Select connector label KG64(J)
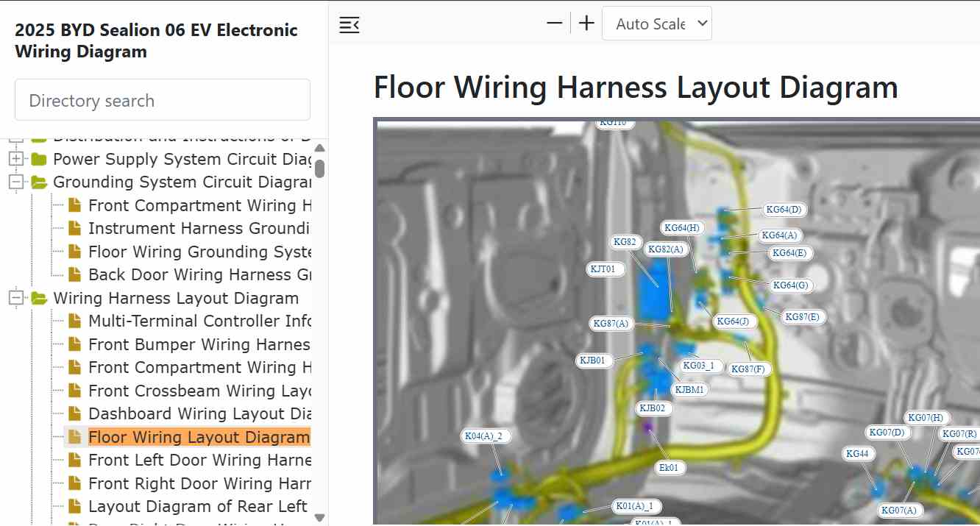 coord(734,321)
